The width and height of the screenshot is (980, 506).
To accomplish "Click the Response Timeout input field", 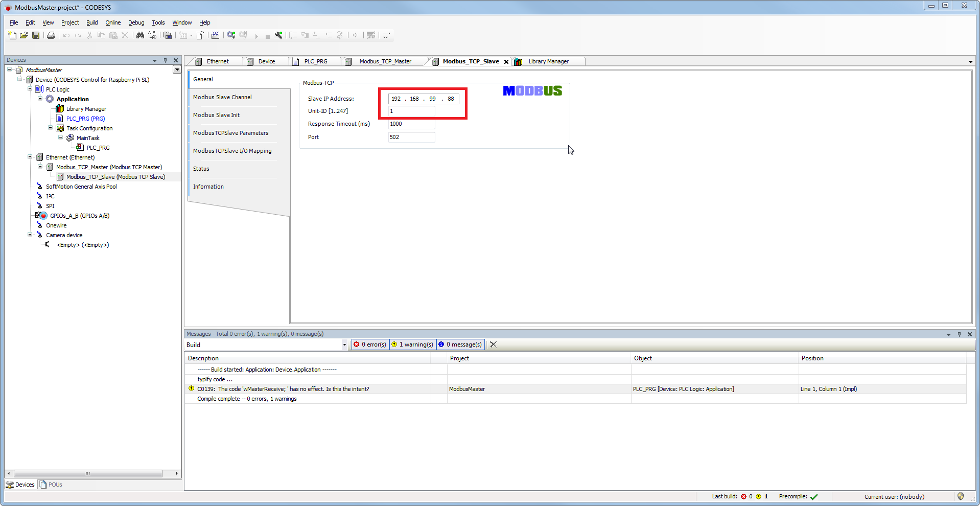I will tap(411, 124).
